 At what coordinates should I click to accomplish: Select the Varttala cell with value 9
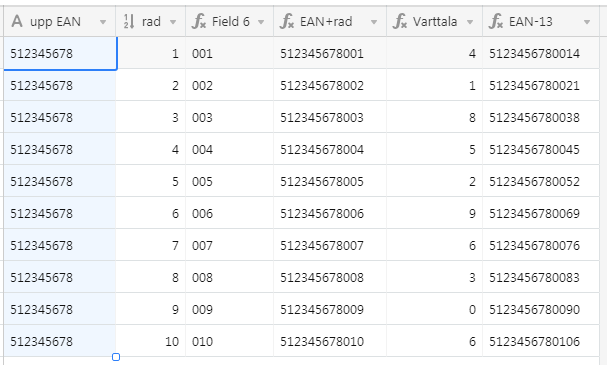(434, 213)
